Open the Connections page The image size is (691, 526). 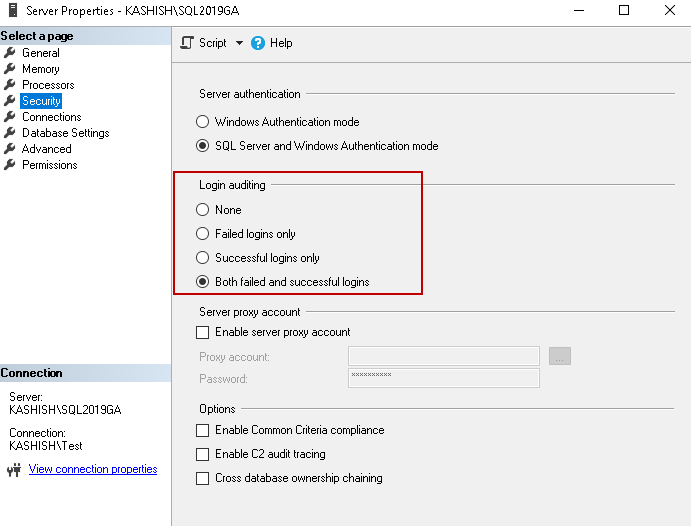point(51,117)
